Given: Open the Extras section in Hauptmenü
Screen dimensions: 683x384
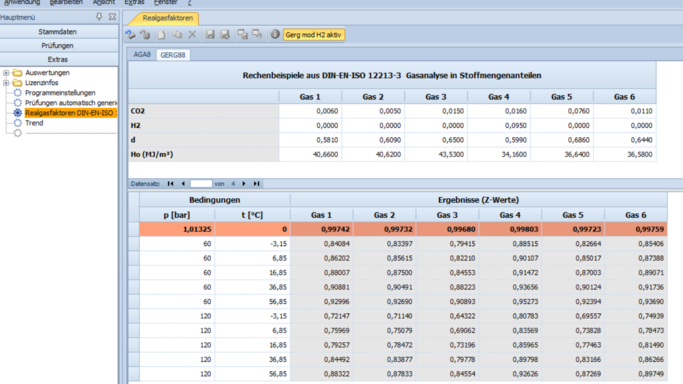Looking at the screenshot, I should pos(58,60).
